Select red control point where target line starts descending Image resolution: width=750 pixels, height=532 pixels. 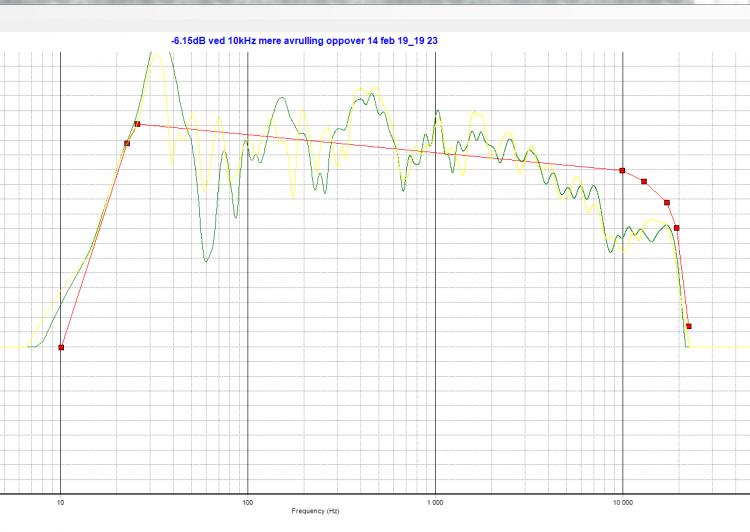click(137, 124)
